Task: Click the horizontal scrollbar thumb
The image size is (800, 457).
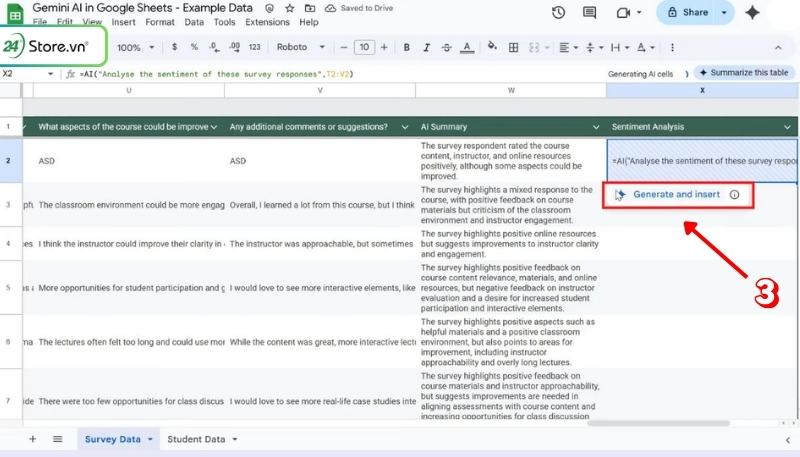Action: point(658,423)
